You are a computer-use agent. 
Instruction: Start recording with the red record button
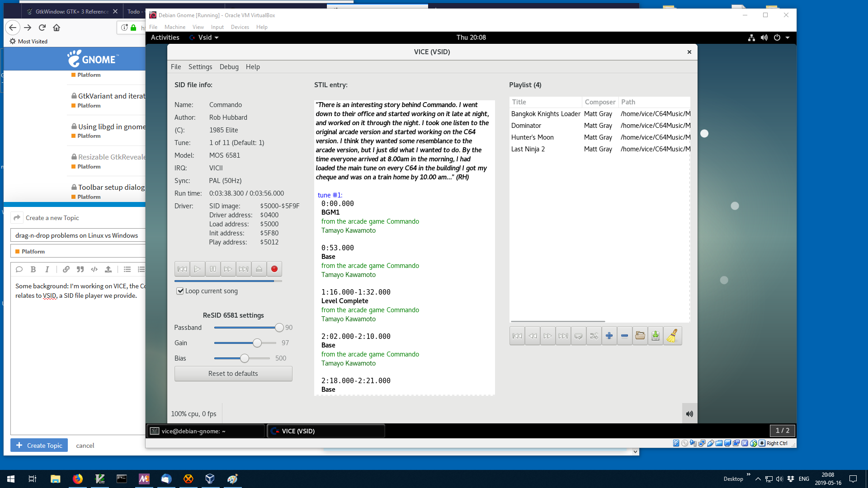274,269
